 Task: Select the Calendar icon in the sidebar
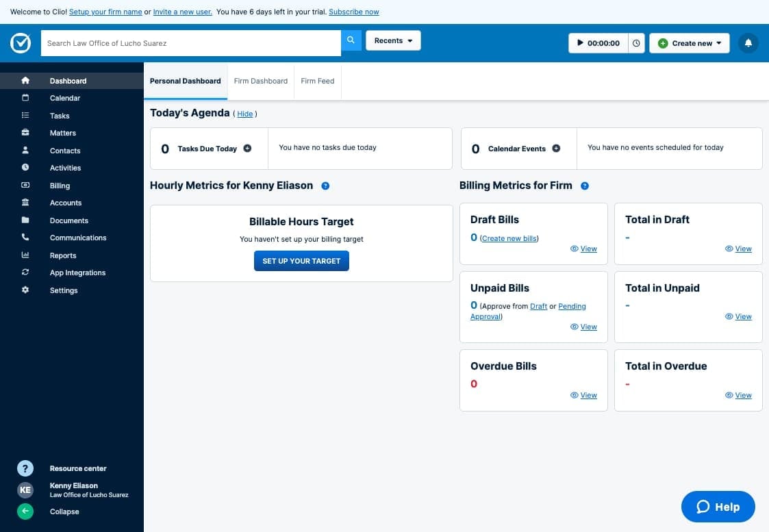click(x=25, y=98)
